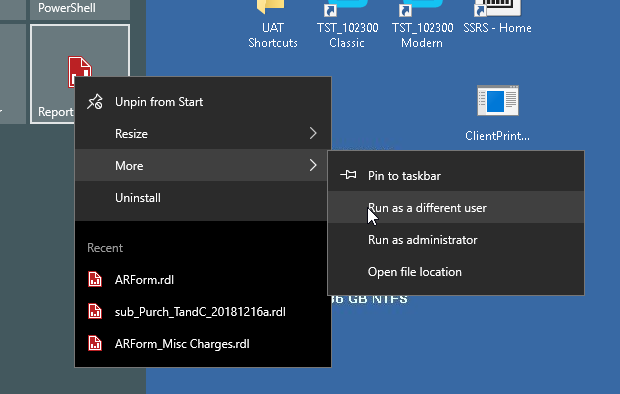Open the ClientPrint desktop icon
This screenshot has height=394, width=620.
(x=497, y=113)
